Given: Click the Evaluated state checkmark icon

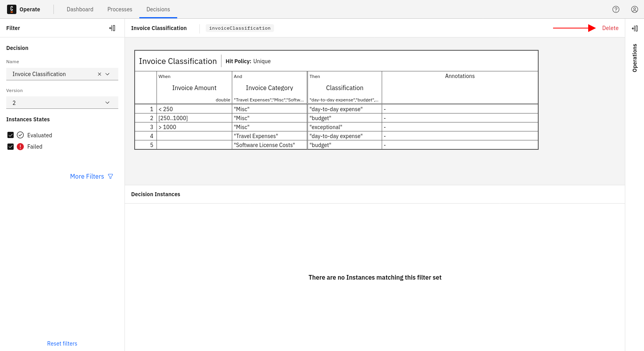Looking at the screenshot, I should click(20, 135).
